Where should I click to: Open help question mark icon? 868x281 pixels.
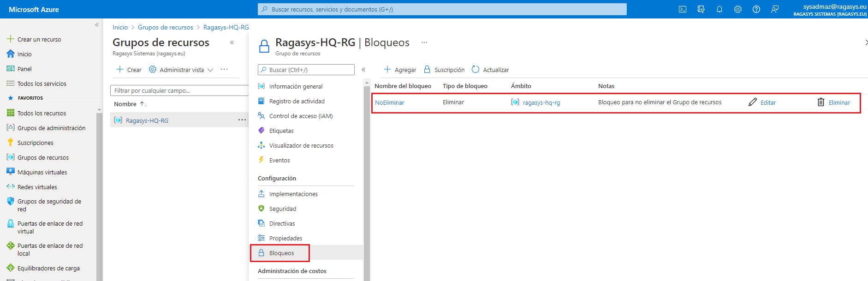pos(756,9)
